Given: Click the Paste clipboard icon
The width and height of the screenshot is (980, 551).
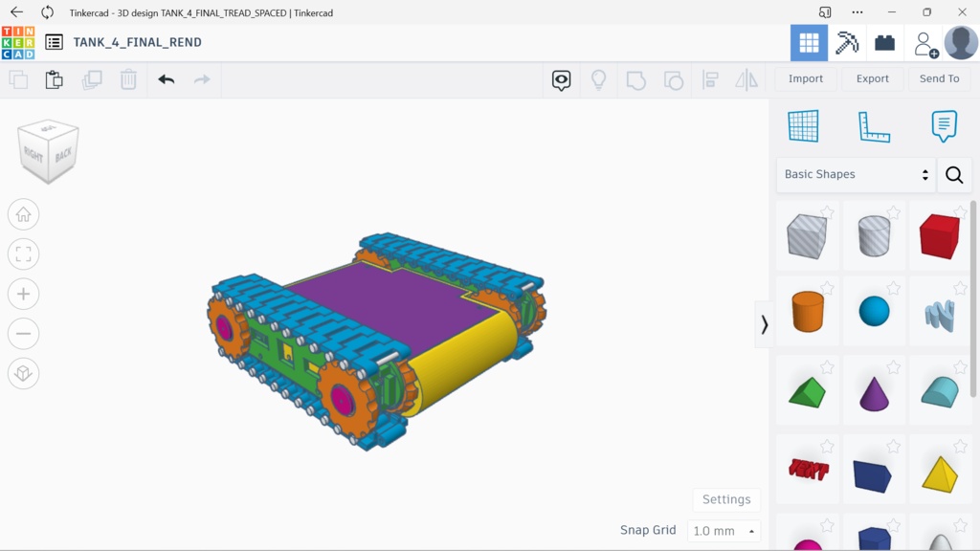Looking at the screenshot, I should 55,79.
